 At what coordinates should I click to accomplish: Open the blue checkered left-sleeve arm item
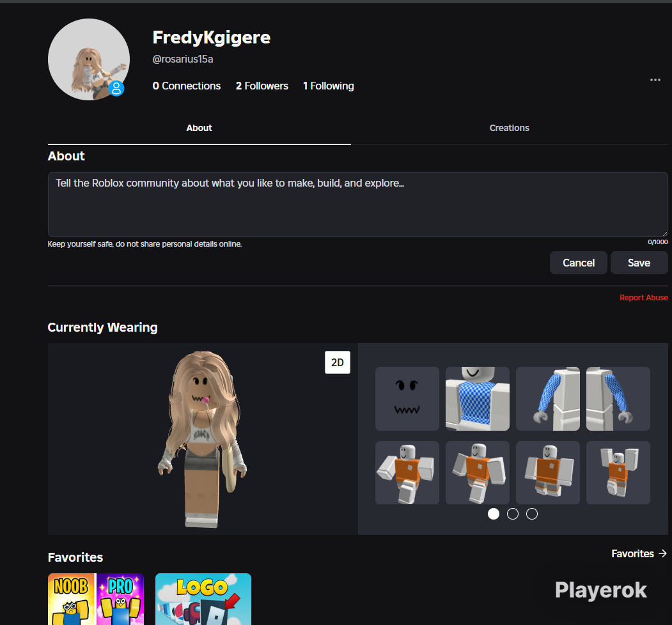pyautogui.click(x=548, y=398)
